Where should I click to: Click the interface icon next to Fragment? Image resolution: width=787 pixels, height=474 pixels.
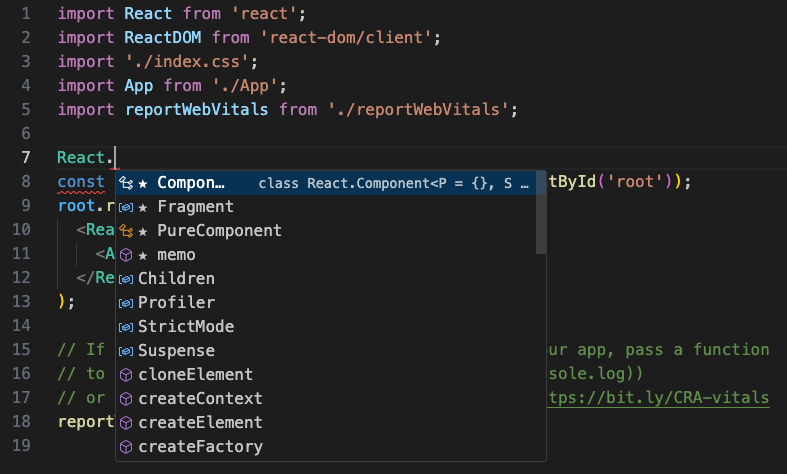click(x=127, y=207)
